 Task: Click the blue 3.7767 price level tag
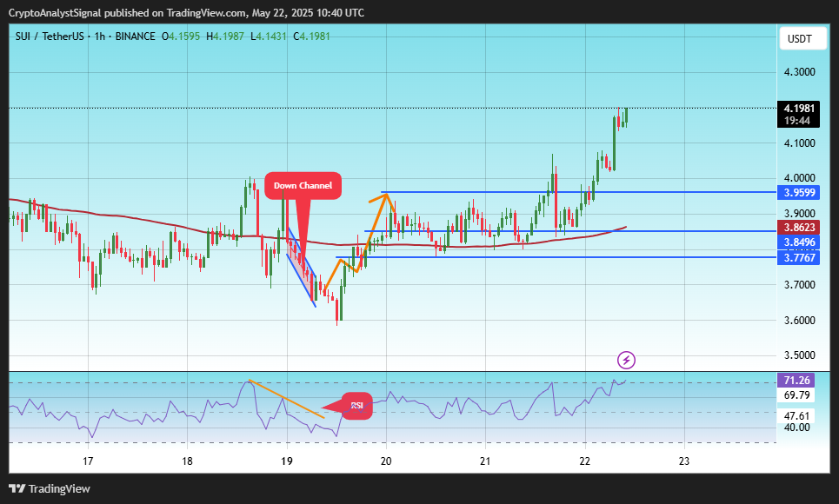coord(799,258)
